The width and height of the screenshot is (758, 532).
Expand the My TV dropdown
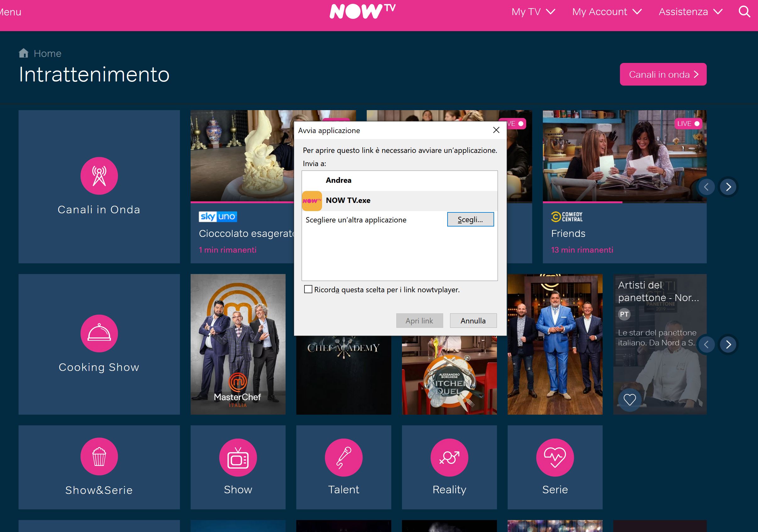coord(533,12)
